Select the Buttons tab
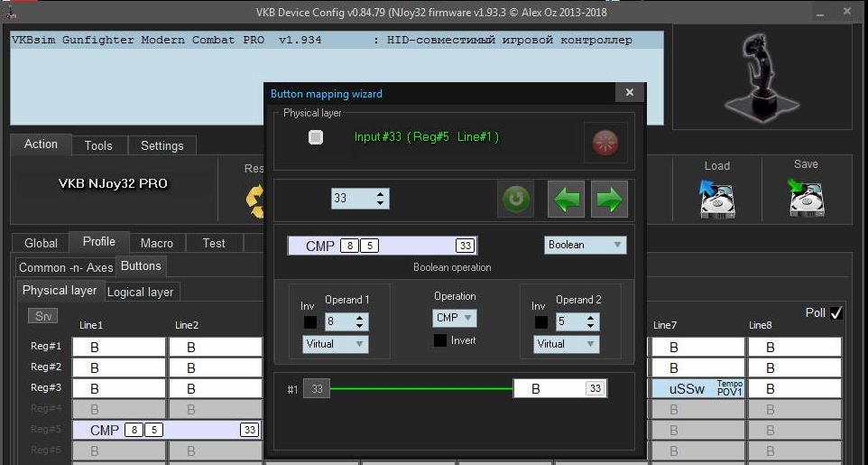868x465 pixels. click(141, 266)
